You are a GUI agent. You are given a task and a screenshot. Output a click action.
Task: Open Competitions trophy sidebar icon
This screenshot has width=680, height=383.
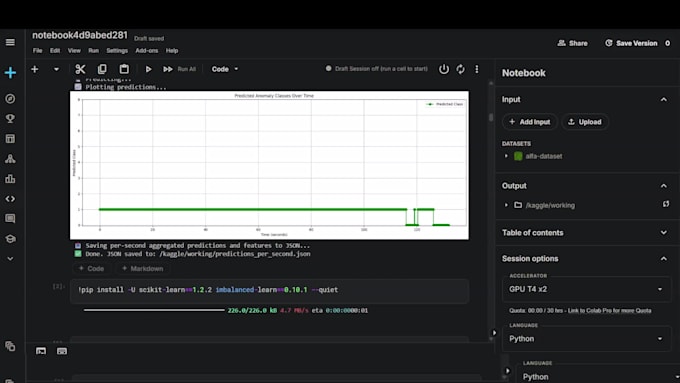pos(10,118)
